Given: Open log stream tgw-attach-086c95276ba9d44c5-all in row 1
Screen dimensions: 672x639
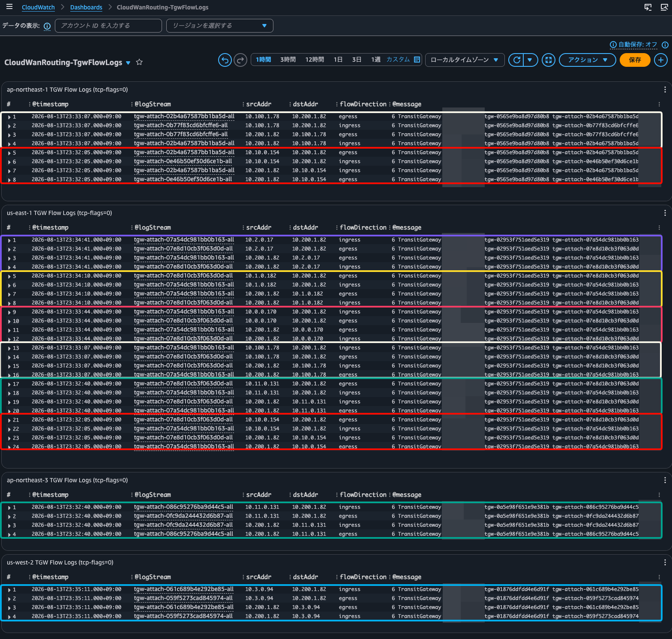Looking at the screenshot, I should 183,507.
